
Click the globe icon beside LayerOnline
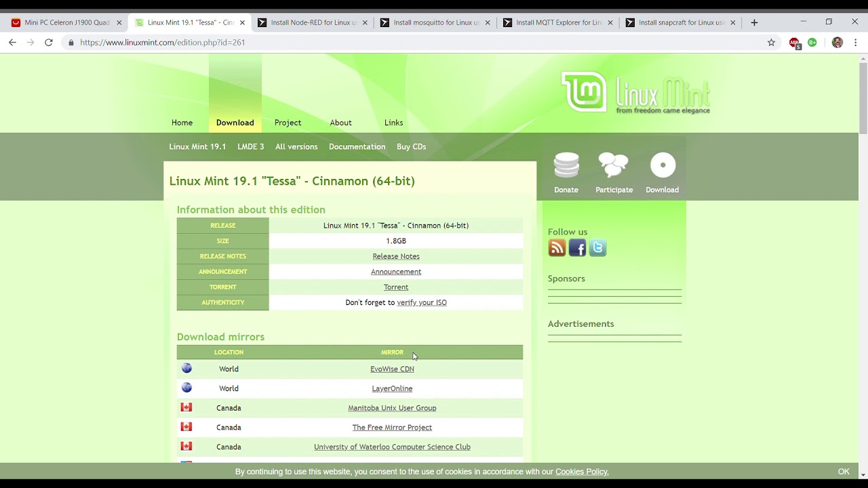pyautogui.click(x=186, y=388)
